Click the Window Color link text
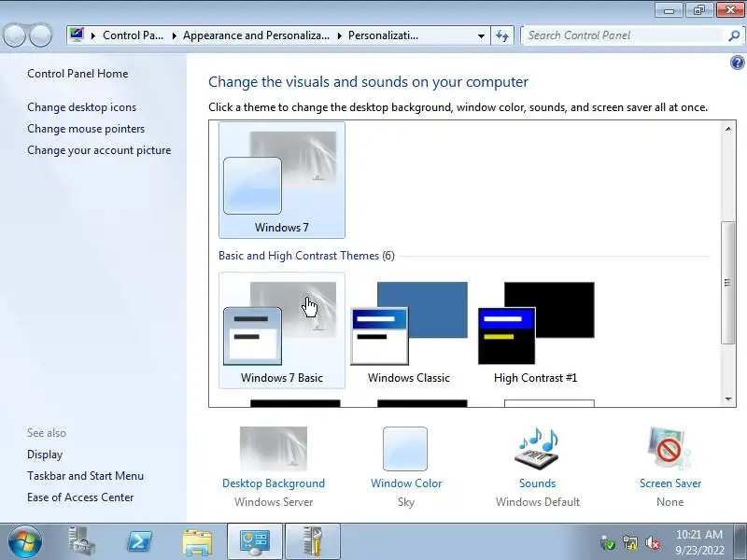 click(x=406, y=483)
